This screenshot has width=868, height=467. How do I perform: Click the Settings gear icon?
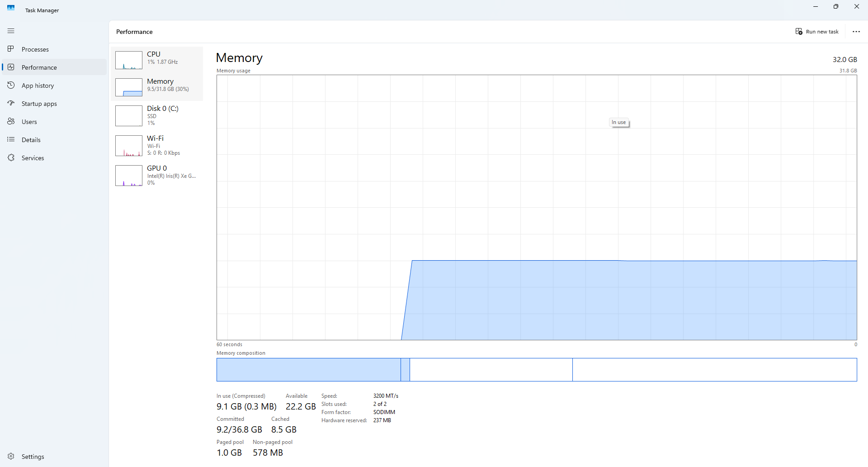pyautogui.click(x=11, y=456)
